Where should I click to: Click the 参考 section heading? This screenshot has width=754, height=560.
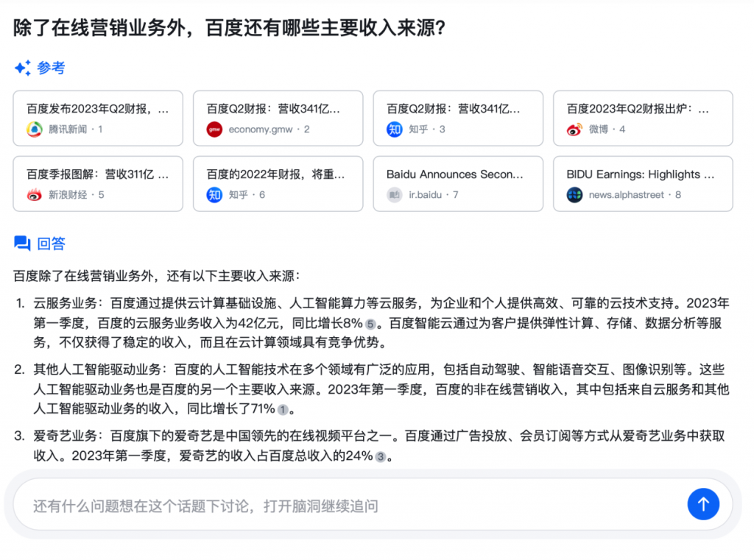coord(51,68)
